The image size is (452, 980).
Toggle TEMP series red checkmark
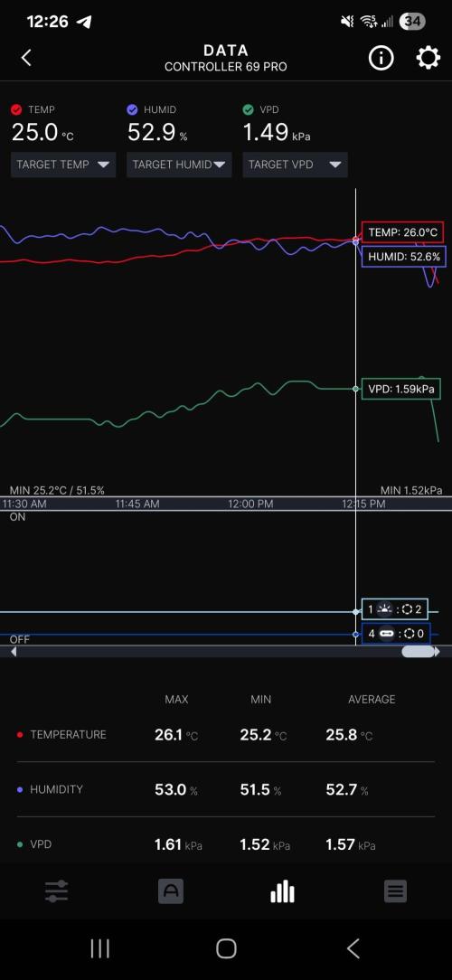click(x=17, y=109)
